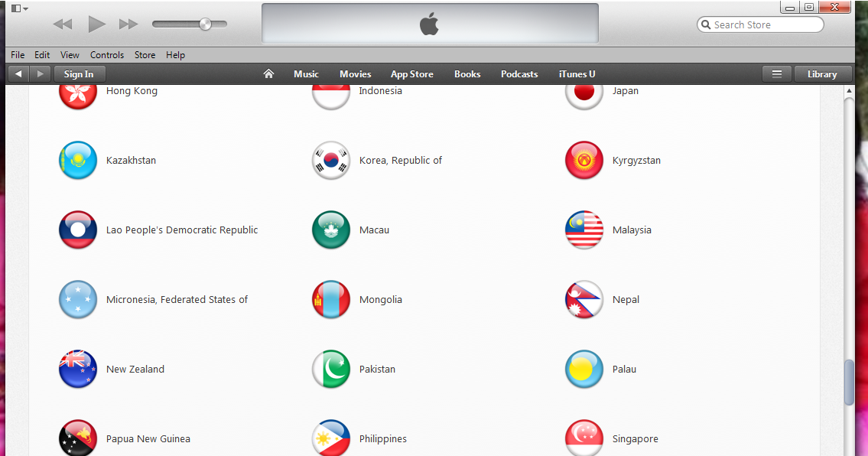Choose Micronesia, Federated States of link
Viewport: 868px width, 456px height.
tap(177, 300)
